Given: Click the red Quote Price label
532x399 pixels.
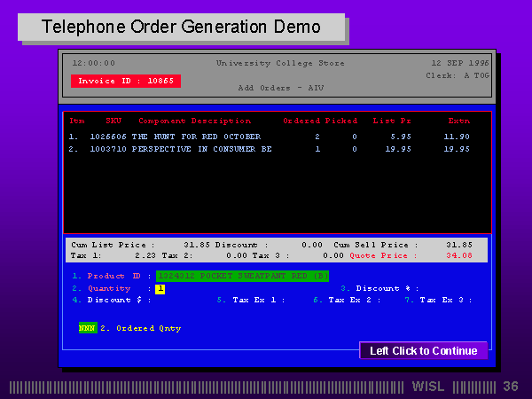Looking at the screenshot, I should (x=379, y=255).
